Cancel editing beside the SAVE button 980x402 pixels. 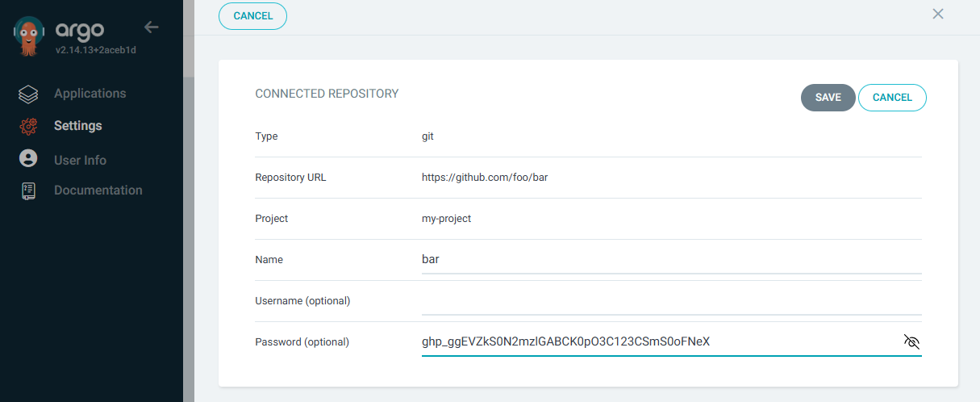(892, 98)
